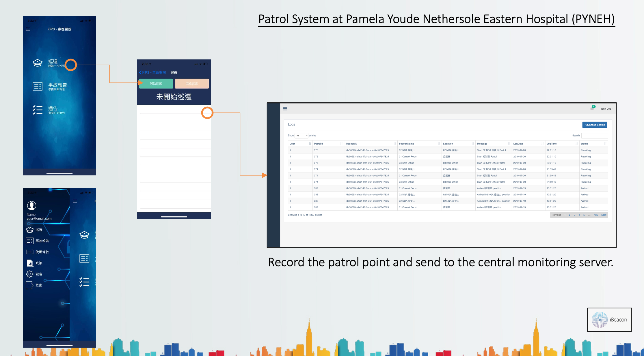Viewport: 644px width, 356px height.
Task: Select 登出 label in side drawer
Action: click(39, 285)
